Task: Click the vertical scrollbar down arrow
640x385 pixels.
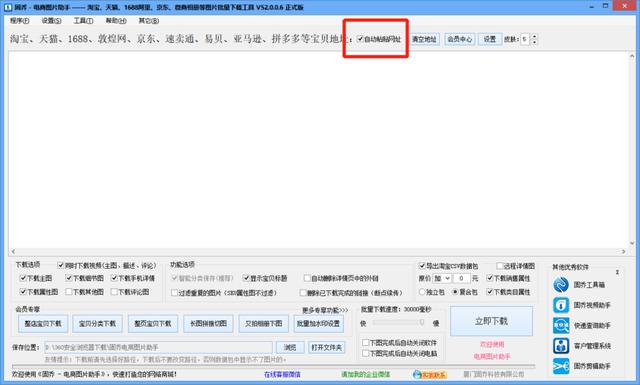Action: [632, 243]
